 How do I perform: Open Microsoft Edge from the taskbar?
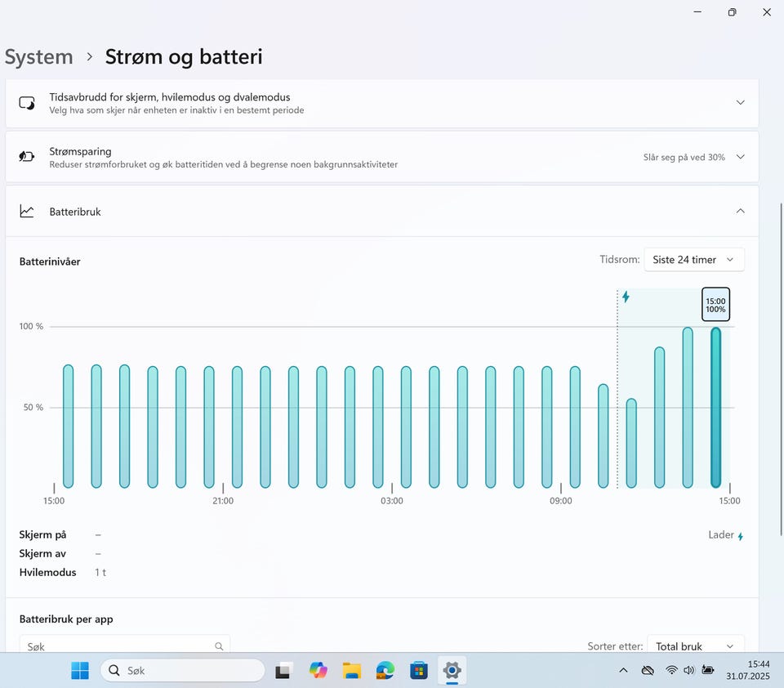(385, 671)
